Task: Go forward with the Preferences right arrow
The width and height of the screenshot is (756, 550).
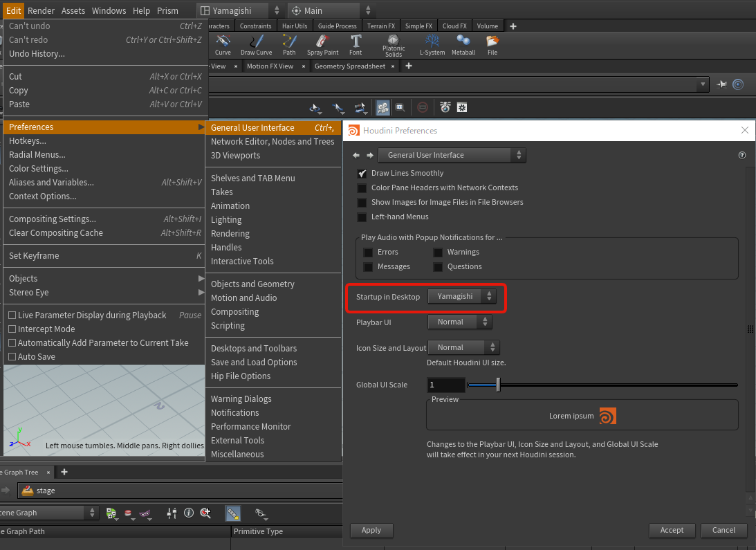Action: (x=370, y=155)
